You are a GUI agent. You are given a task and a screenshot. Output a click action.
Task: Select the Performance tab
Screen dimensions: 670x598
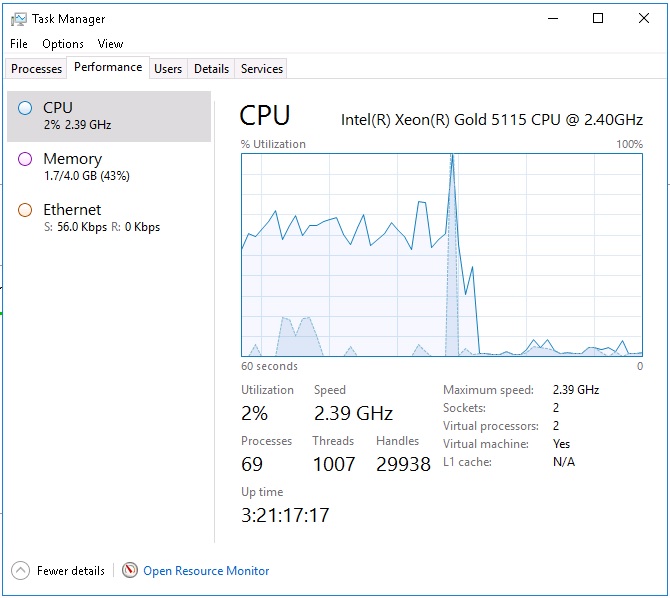tap(108, 67)
